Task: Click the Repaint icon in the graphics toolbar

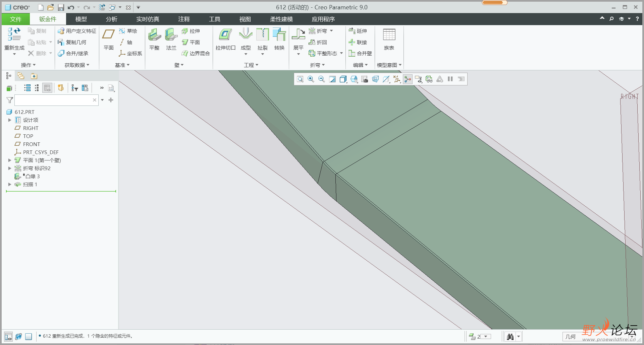Action: coord(332,79)
